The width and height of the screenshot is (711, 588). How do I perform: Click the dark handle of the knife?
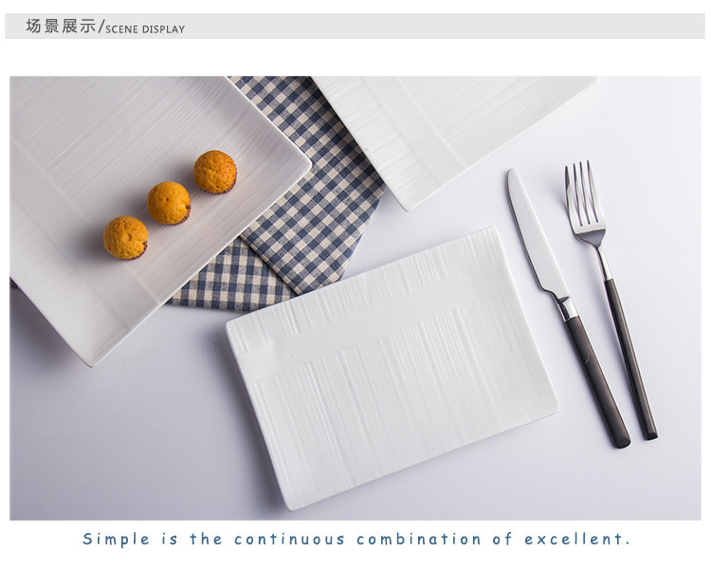(597, 381)
